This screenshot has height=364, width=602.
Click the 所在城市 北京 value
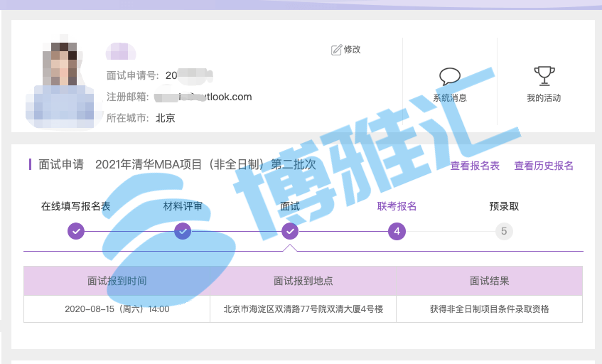166,118
